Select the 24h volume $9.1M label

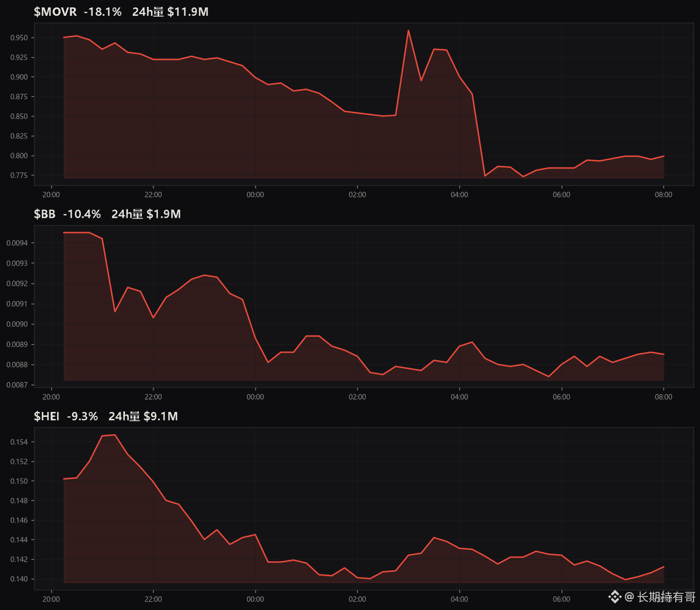point(143,416)
